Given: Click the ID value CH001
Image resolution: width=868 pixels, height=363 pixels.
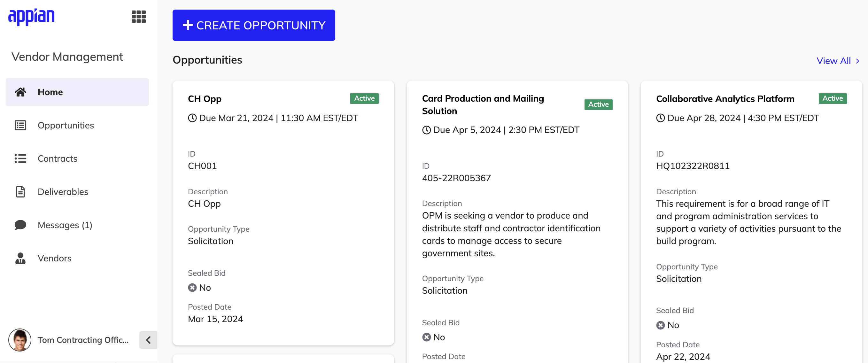Looking at the screenshot, I should coord(202,166).
